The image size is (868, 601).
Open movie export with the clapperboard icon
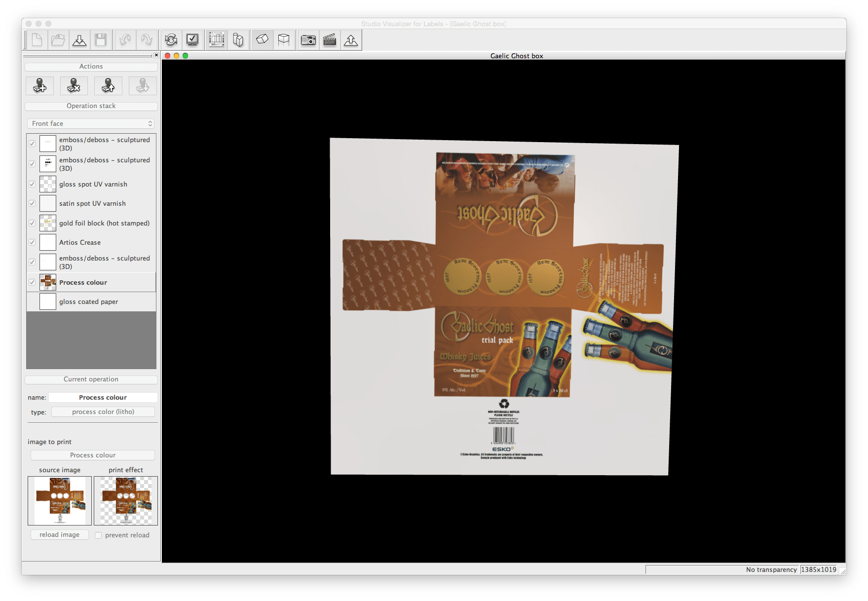[330, 40]
